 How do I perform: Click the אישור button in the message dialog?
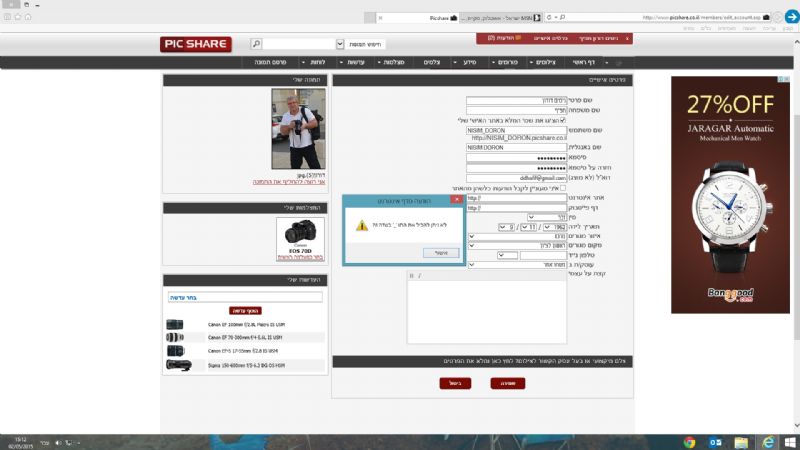pyautogui.click(x=447, y=251)
